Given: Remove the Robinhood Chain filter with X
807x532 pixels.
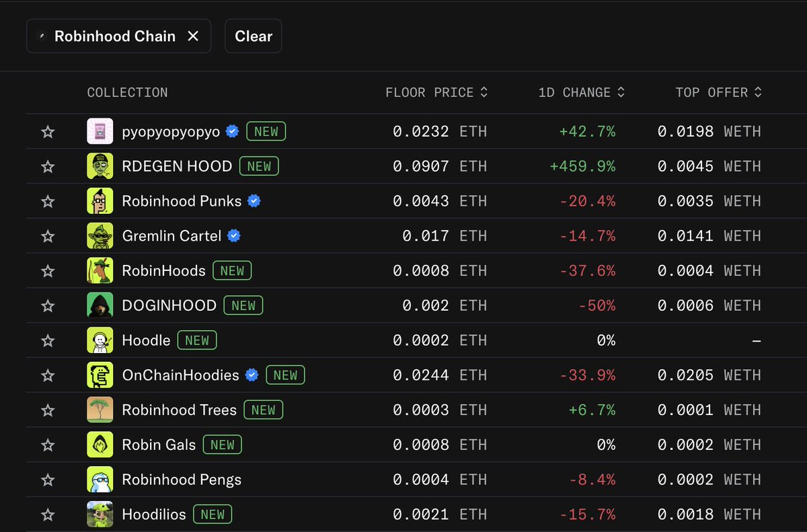Looking at the screenshot, I should (x=193, y=36).
